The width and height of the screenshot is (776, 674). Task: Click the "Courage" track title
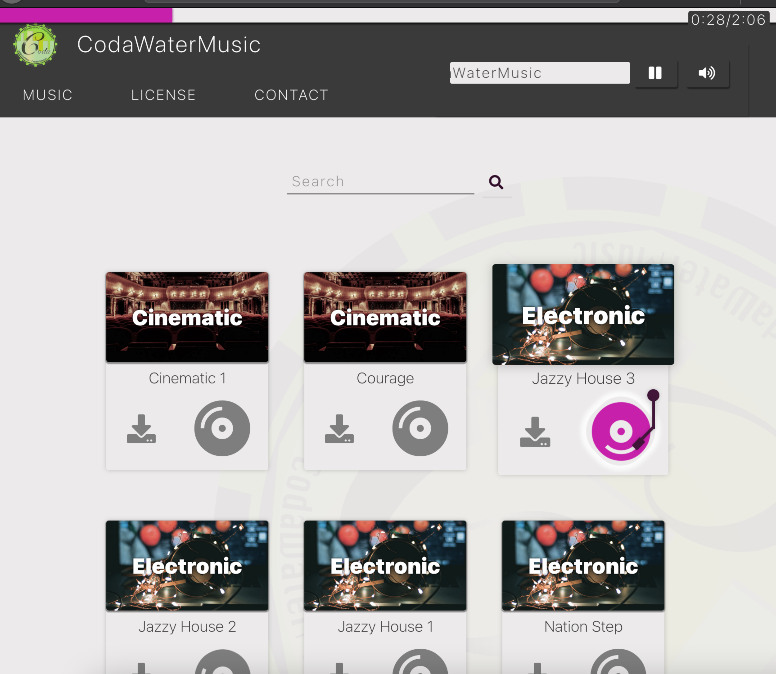click(x=385, y=379)
